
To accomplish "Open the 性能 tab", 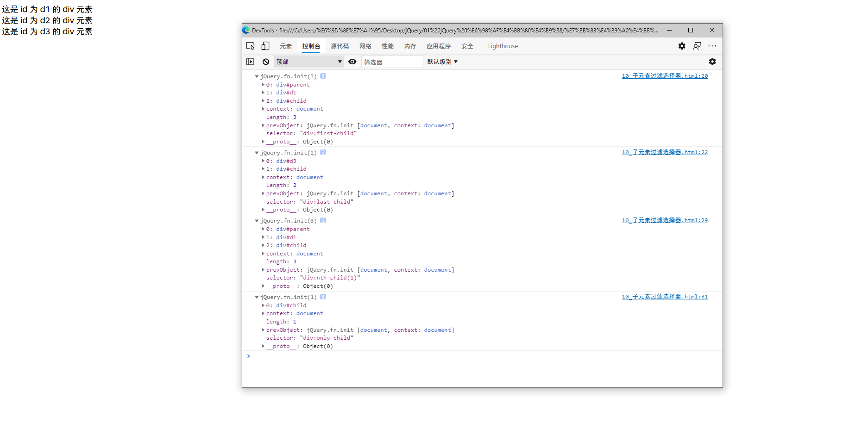I will [x=388, y=46].
